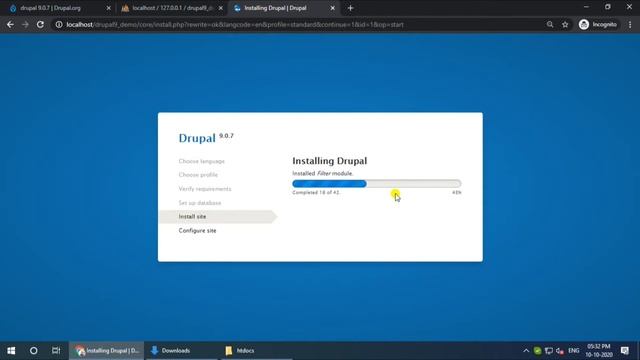640x360 pixels.
Task: Open the Downloads taskbar item
Action: (181, 351)
